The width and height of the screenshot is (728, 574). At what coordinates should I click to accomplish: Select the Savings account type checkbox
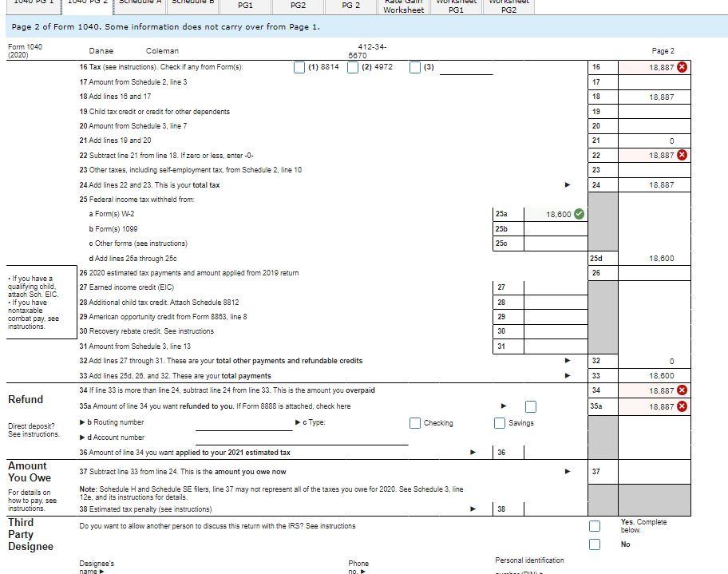[x=500, y=423]
